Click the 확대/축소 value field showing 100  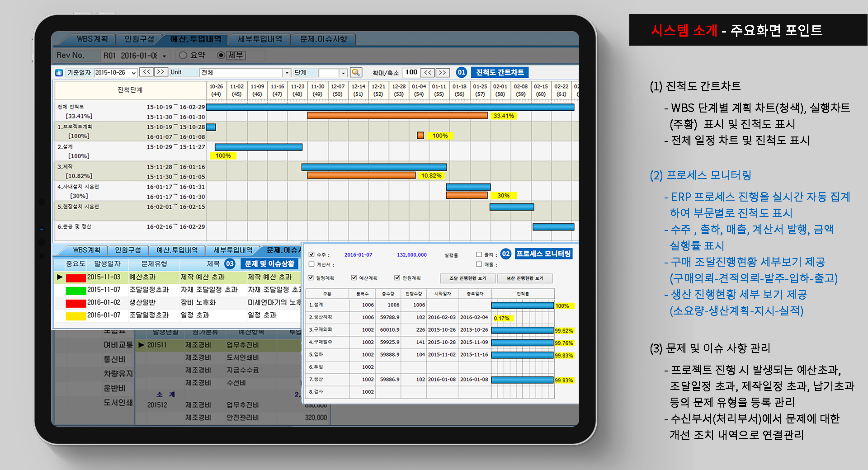tap(411, 72)
